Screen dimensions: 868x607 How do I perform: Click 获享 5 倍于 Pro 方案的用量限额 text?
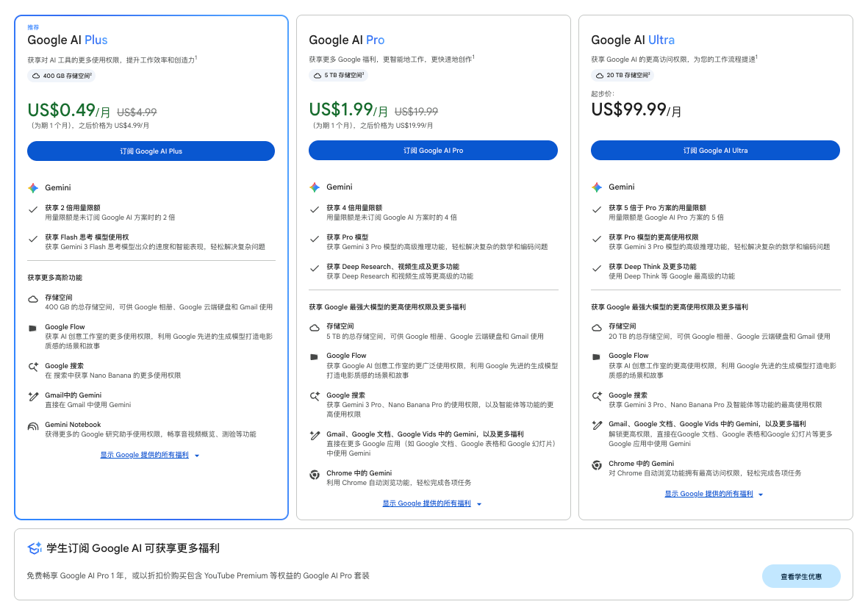[657, 208]
